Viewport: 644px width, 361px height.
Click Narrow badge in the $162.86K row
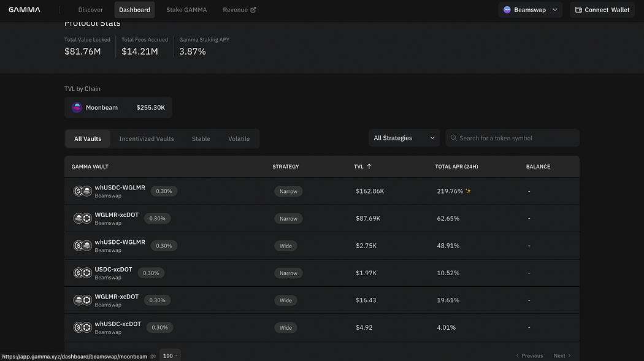click(x=288, y=191)
